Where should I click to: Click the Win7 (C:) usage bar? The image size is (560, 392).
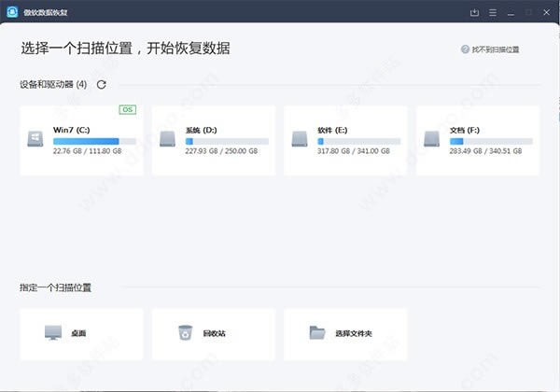pos(94,141)
